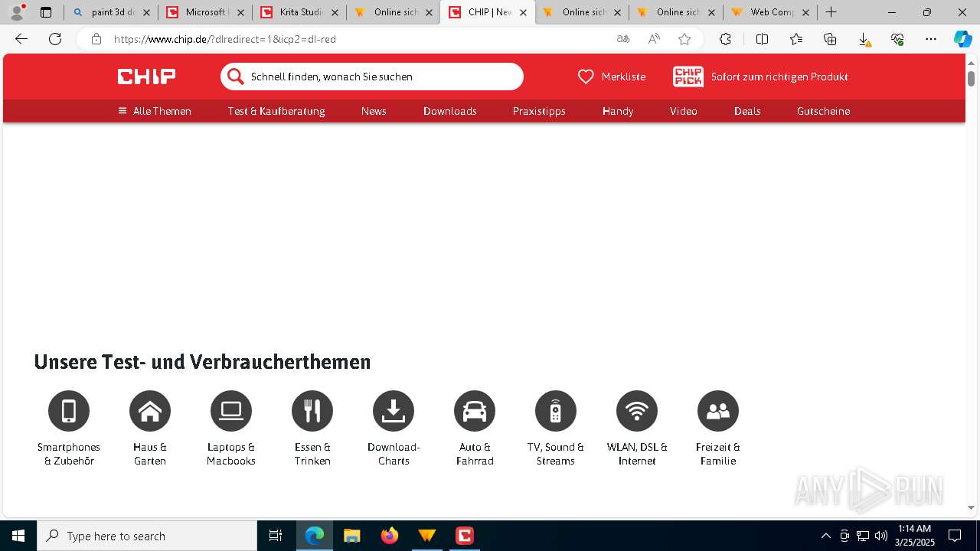The image size is (980, 551).
Task: Open a new browser tab
Action: pos(831,12)
